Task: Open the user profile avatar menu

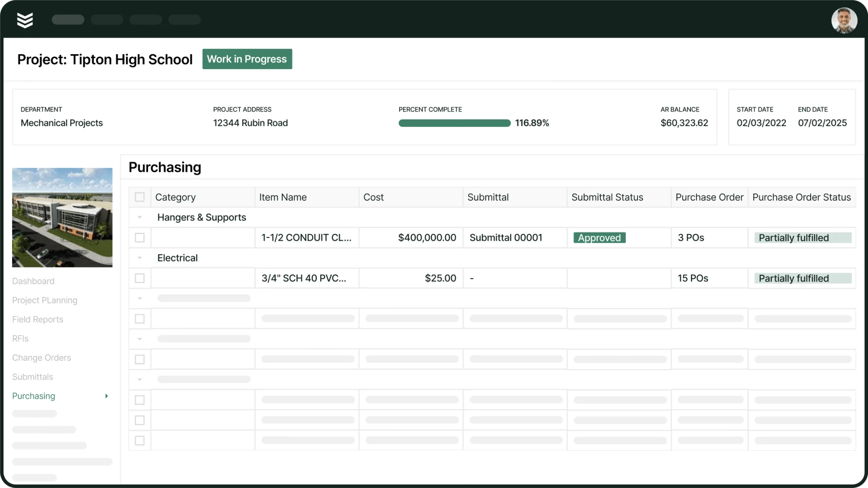Action: (845, 20)
